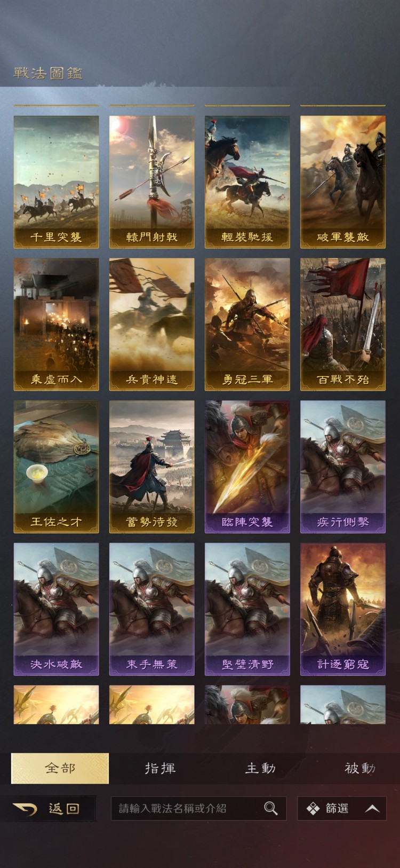Open the 勇冠三軍 tactic card
Viewport: 400px width, 868px height.
click(x=247, y=325)
